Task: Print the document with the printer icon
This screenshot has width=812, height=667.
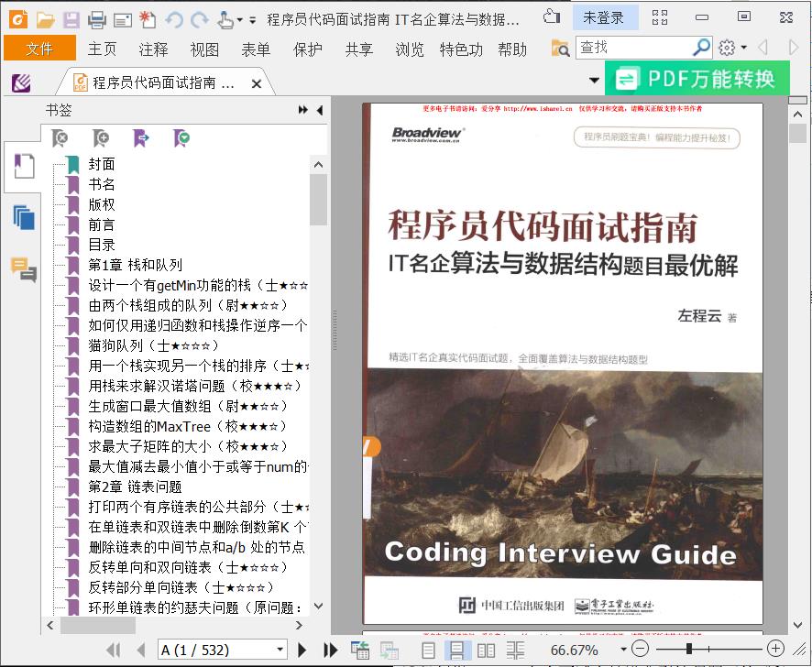Action: [97, 19]
